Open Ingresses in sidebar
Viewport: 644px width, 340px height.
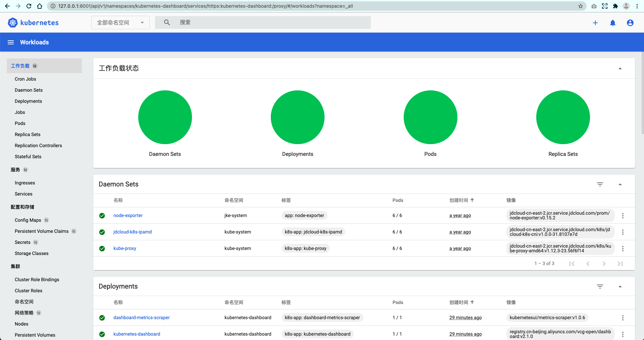click(x=25, y=183)
